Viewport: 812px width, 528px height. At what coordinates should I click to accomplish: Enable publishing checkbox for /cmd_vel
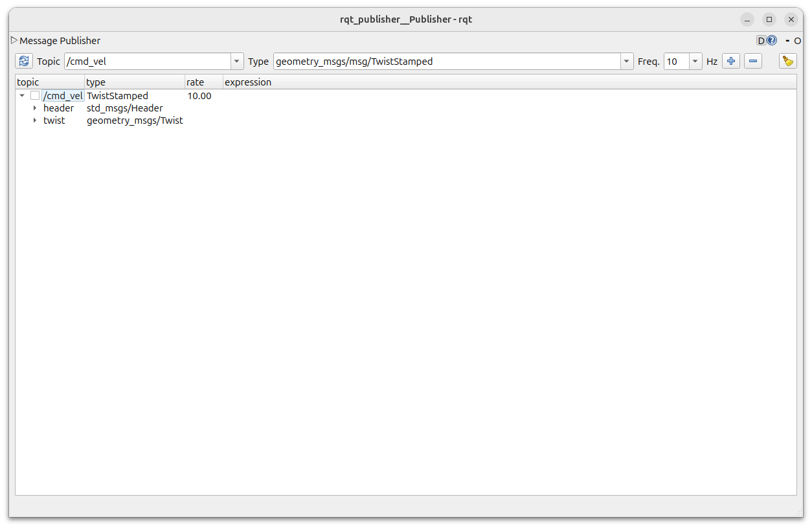35,96
